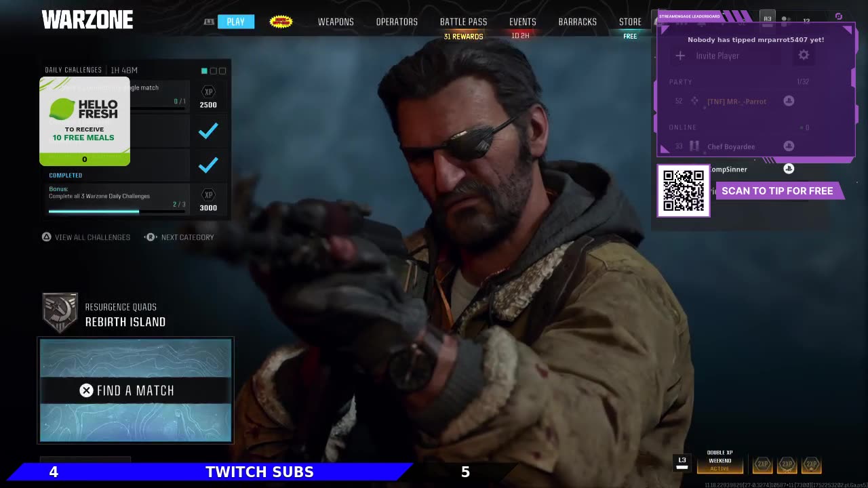Click NEXT CATEGORY
868x488 pixels.
(x=187, y=237)
